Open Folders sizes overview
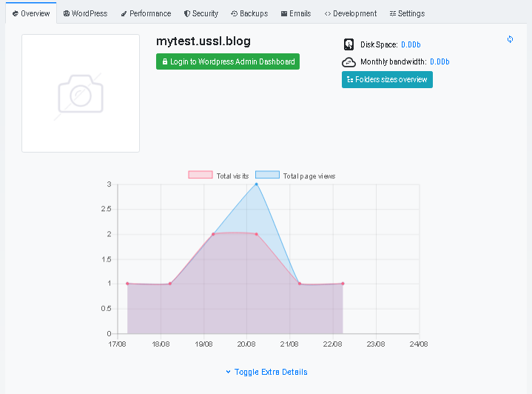The height and width of the screenshot is (394, 532). click(x=387, y=79)
